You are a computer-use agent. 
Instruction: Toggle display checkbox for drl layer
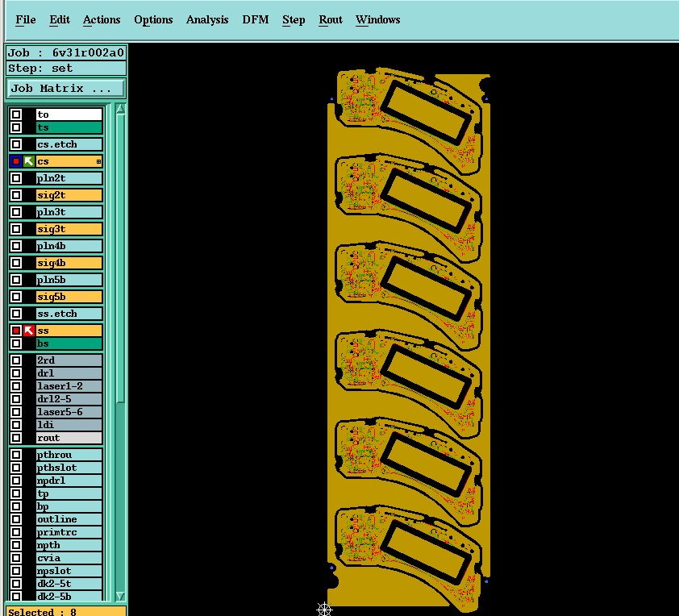16,373
